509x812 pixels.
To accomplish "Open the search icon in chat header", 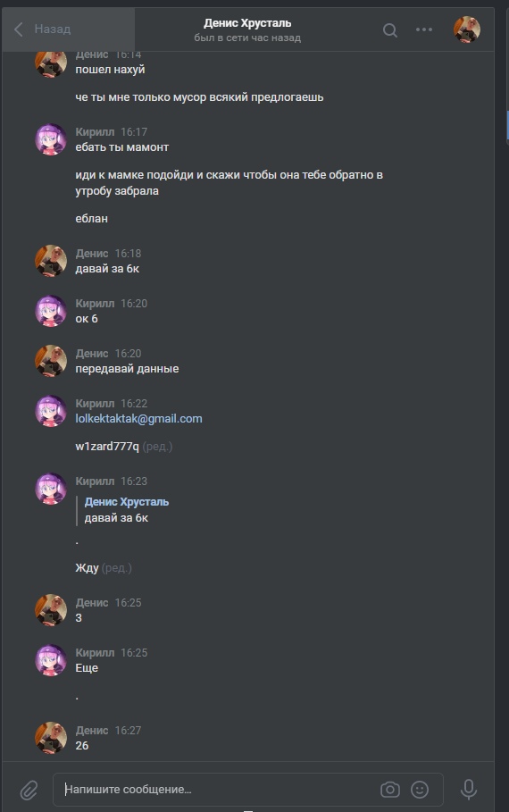I will click(x=390, y=30).
